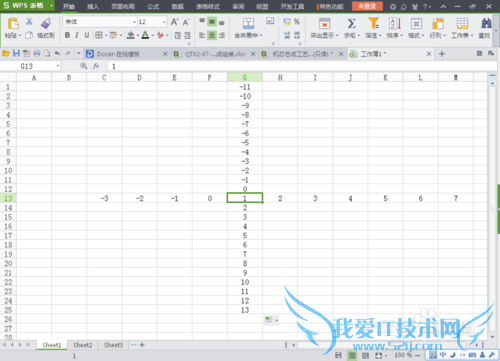Click the Undo arrow
The height and width of the screenshot is (361, 500).
click(57, 53)
